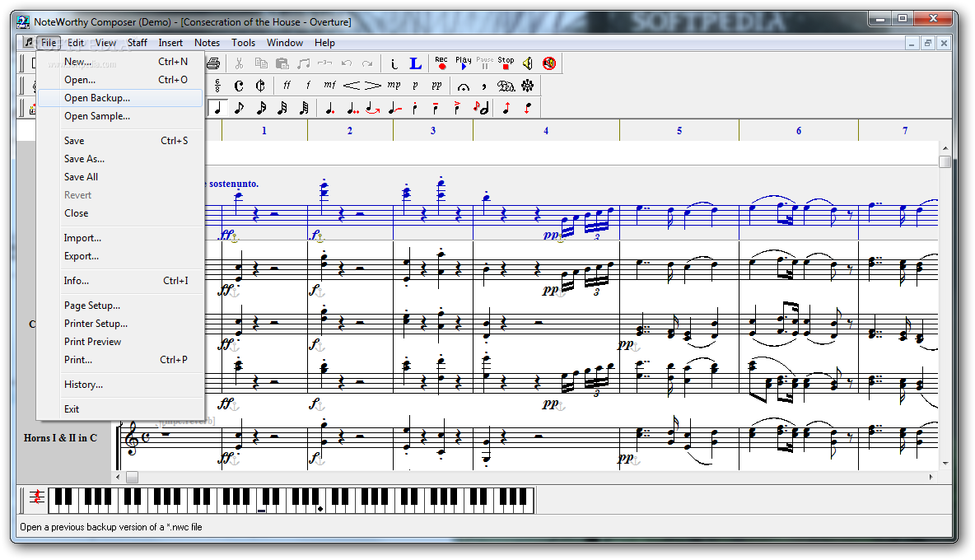The image size is (975, 560).
Task: Select sixteenth note duration
Action: (x=261, y=108)
